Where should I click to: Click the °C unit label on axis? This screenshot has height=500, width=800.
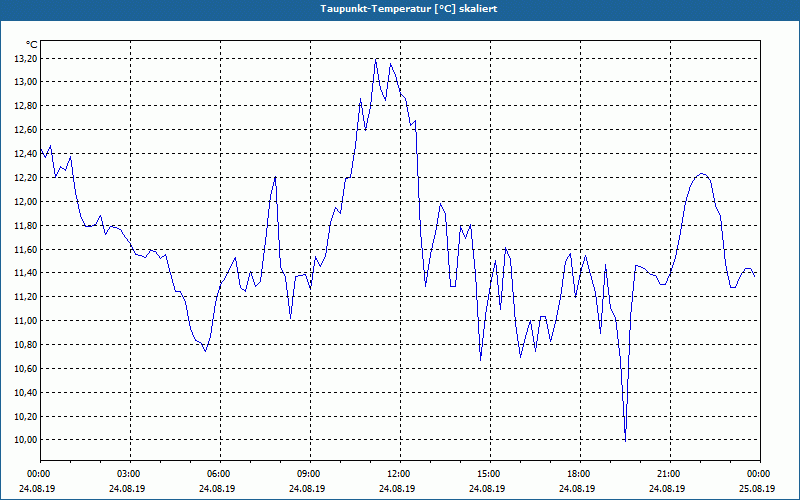pyautogui.click(x=32, y=45)
